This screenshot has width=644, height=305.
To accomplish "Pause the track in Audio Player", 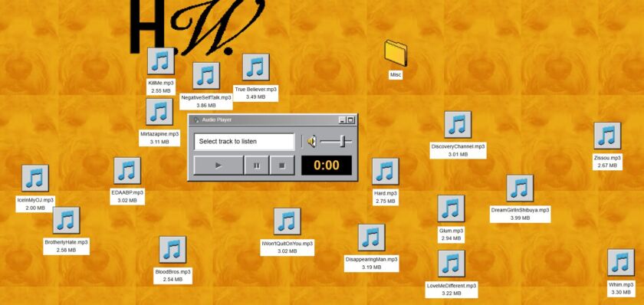I will point(257,166).
